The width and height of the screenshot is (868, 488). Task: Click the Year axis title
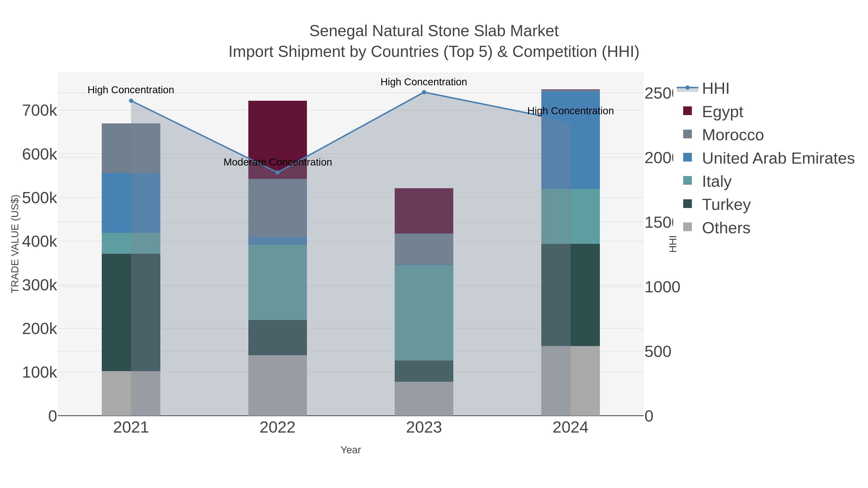[351, 450]
